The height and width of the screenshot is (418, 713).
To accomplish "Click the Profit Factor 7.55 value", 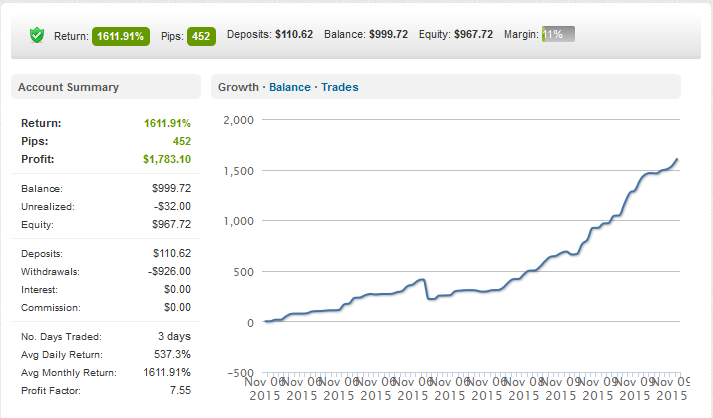I will (179, 391).
